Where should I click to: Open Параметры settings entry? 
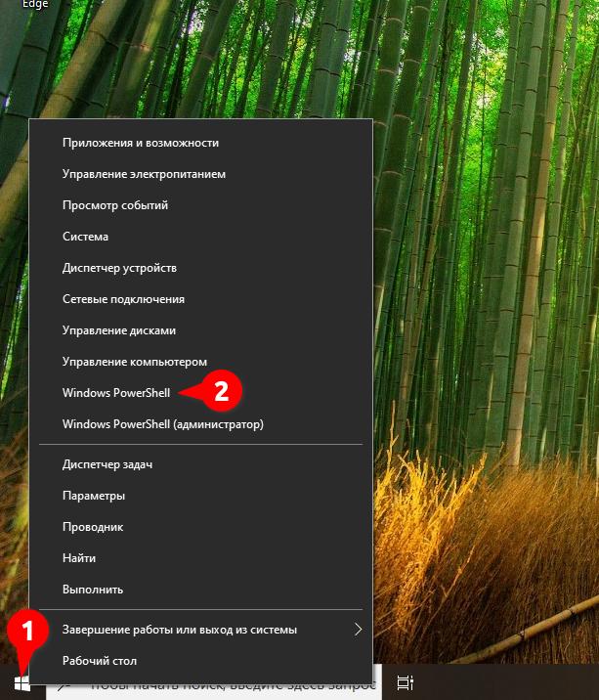[x=201, y=496]
